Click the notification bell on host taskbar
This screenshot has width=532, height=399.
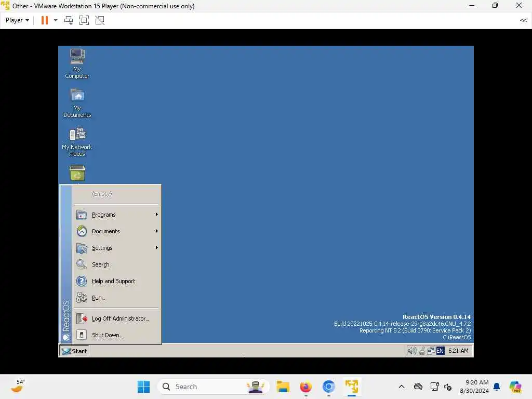pyautogui.click(x=497, y=387)
